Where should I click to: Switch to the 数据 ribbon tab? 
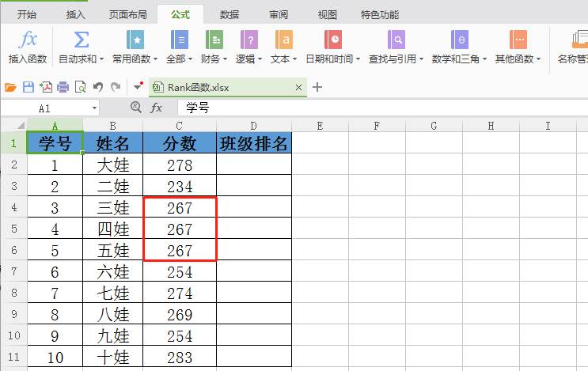point(230,14)
